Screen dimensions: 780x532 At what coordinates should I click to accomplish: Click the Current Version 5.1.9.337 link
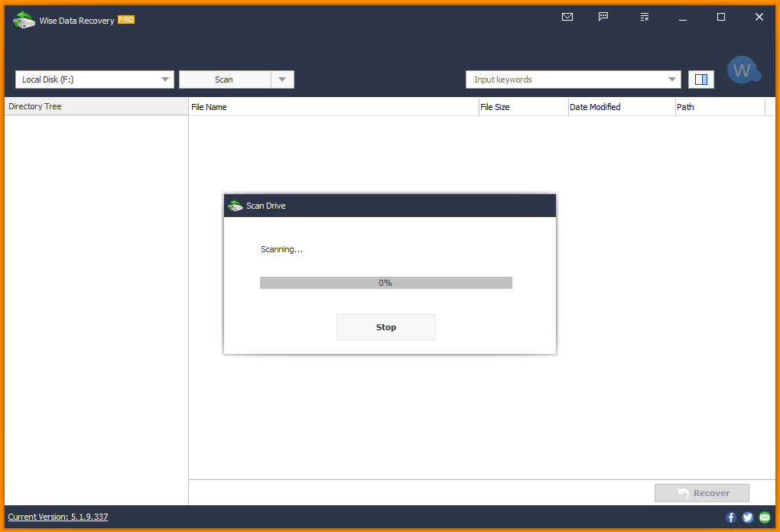coord(58,517)
